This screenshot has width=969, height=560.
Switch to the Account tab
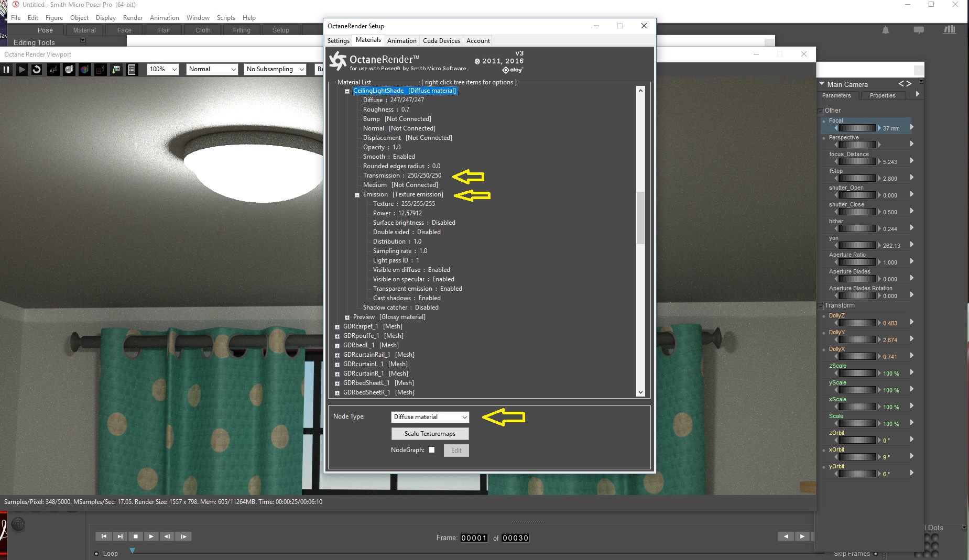478,41
